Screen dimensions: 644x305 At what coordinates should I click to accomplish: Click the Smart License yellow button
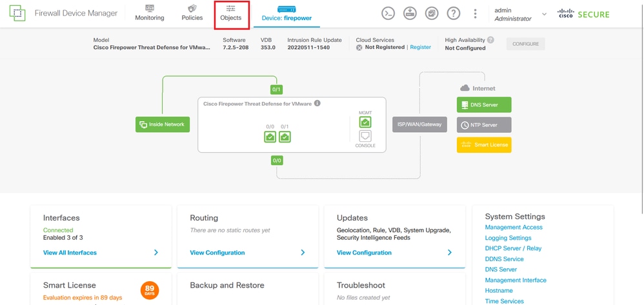click(x=484, y=145)
